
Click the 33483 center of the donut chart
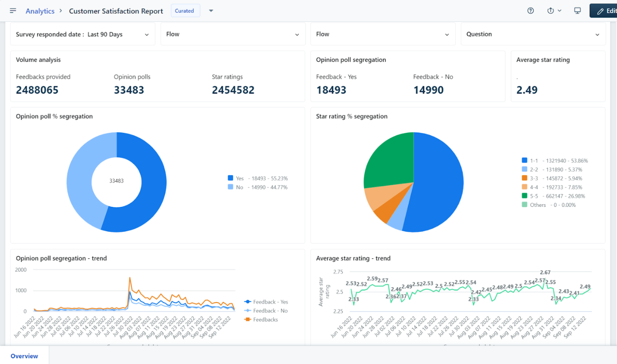pyautogui.click(x=117, y=181)
